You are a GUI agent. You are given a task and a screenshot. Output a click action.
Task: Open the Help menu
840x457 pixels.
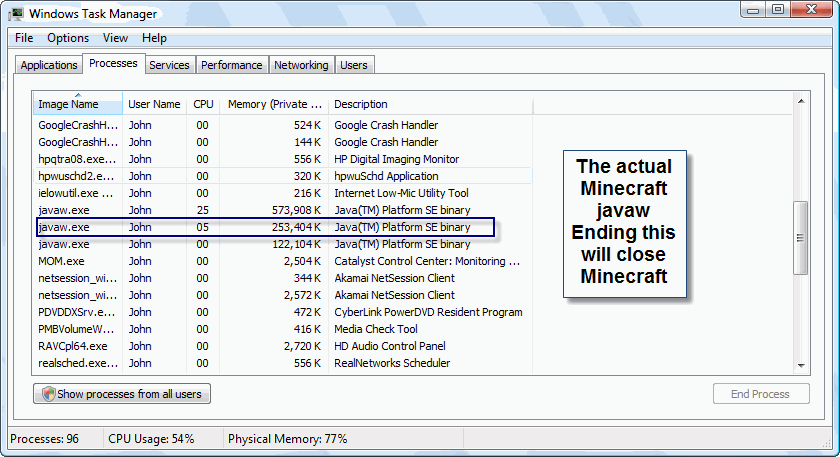pos(154,38)
